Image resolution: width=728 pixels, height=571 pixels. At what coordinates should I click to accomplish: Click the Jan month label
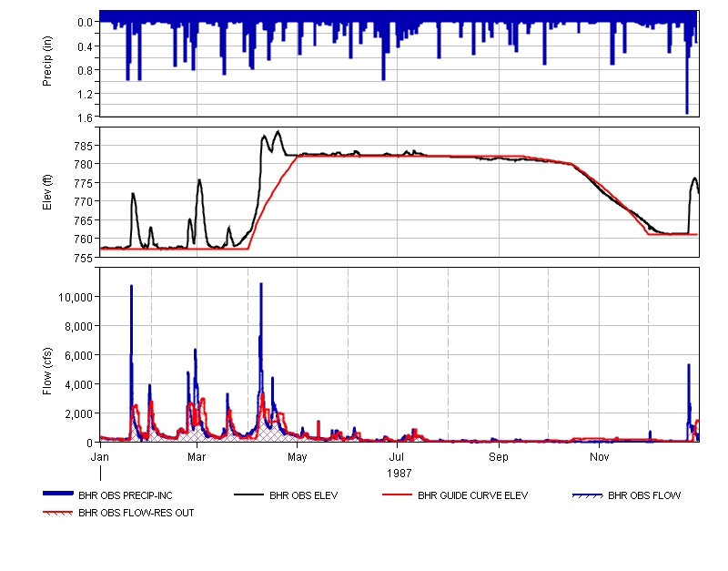pyautogui.click(x=100, y=457)
